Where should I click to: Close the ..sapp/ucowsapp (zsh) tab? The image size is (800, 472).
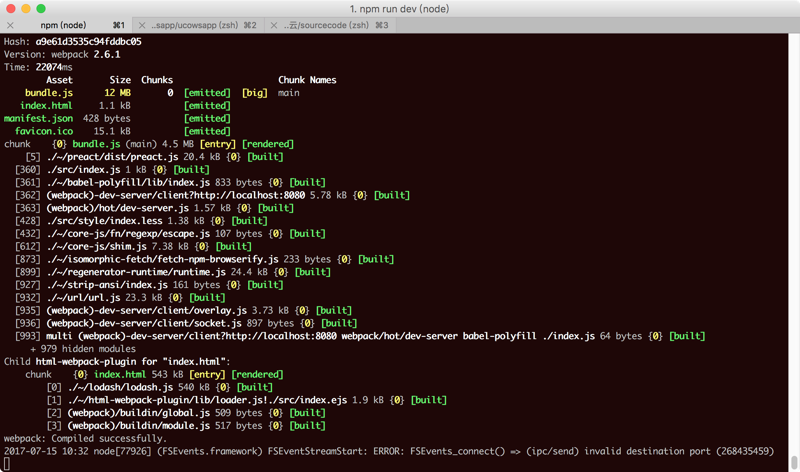tap(142, 25)
